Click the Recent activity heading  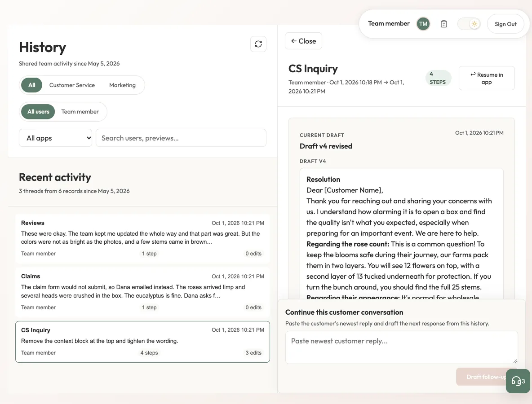tap(55, 177)
